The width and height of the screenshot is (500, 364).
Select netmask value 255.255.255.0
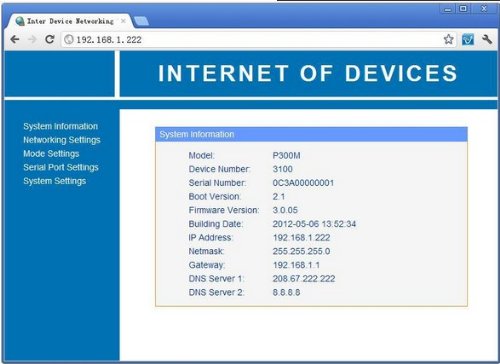click(x=301, y=251)
